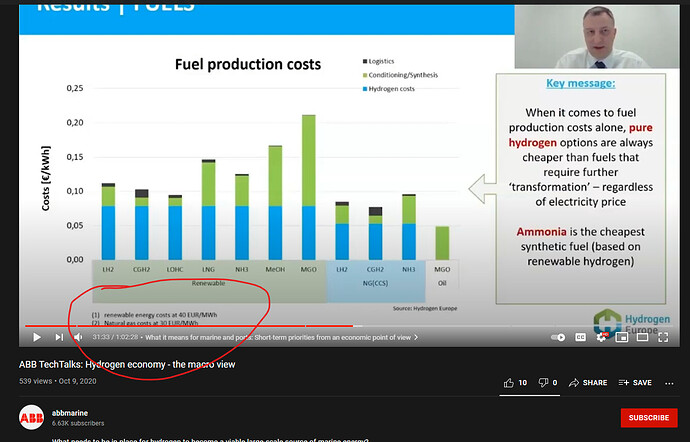This screenshot has width=690, height=442.
Task: Turn on closed captions
Action: coord(580,337)
